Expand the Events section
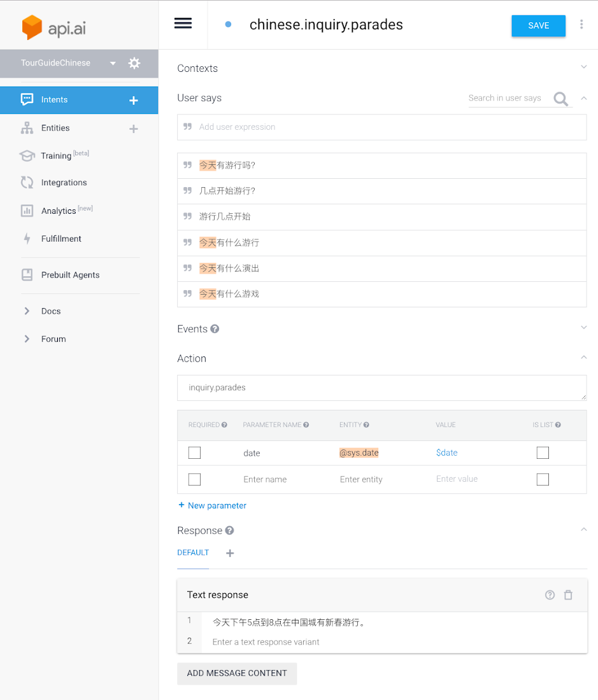The image size is (598, 700). click(584, 327)
